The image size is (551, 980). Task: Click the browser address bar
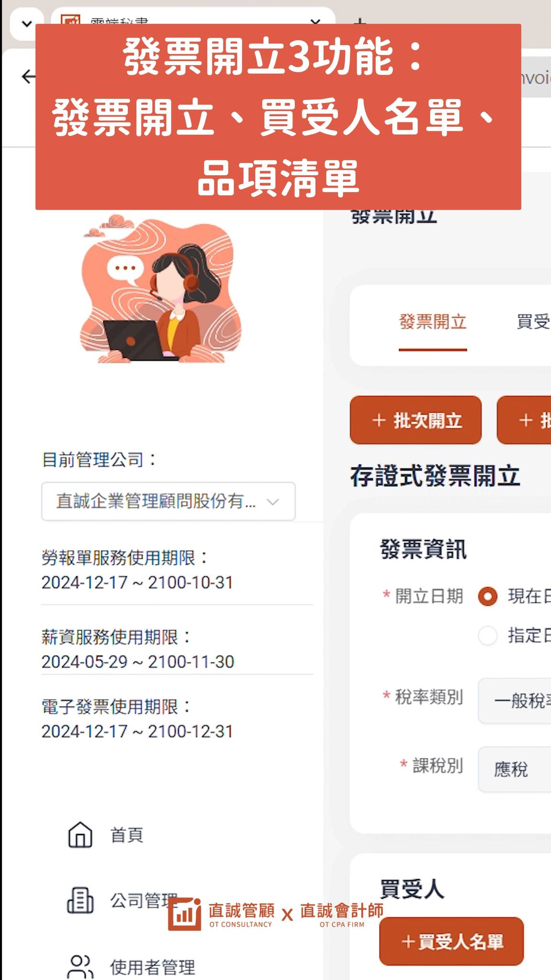click(536, 78)
